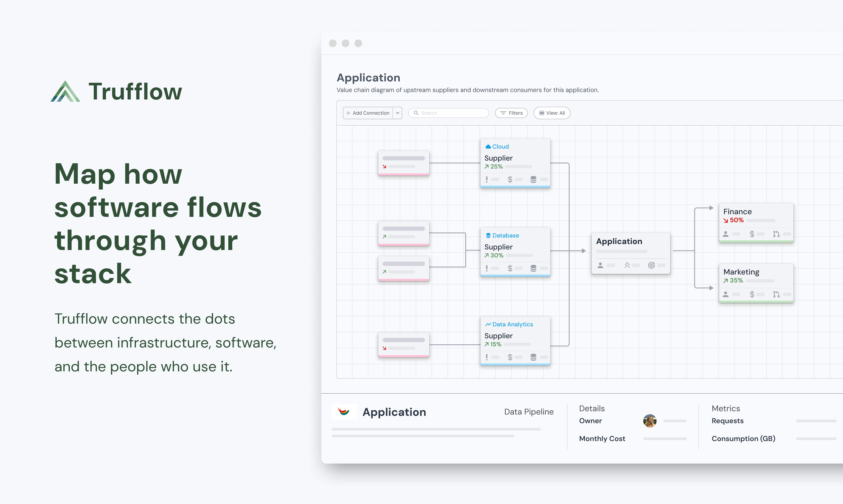
Task: Open the View: All selector
Action: [x=552, y=113]
